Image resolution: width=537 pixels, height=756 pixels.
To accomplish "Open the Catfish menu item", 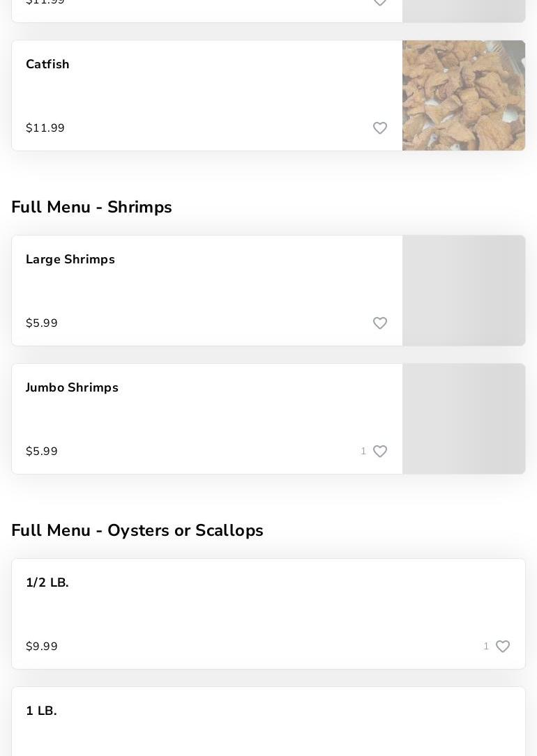I will click(47, 64).
